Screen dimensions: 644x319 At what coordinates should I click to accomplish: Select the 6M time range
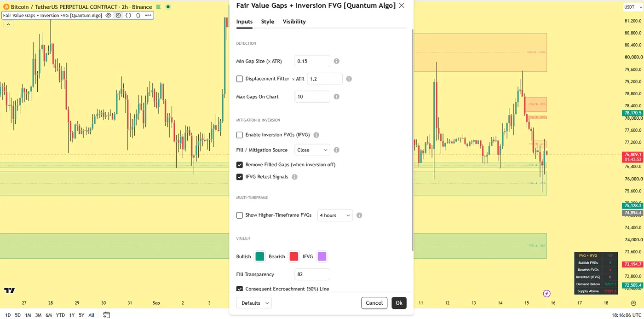(x=49, y=315)
